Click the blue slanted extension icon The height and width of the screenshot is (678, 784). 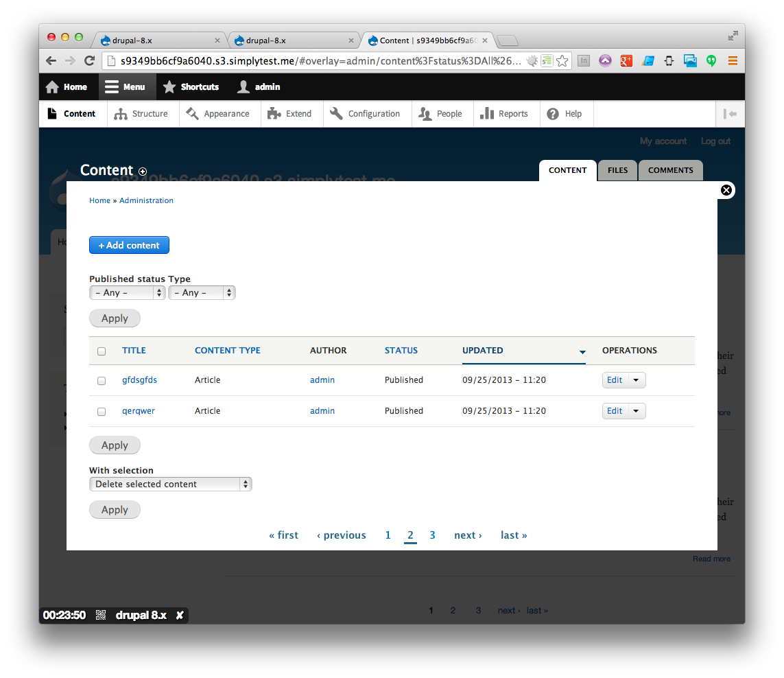tap(648, 61)
